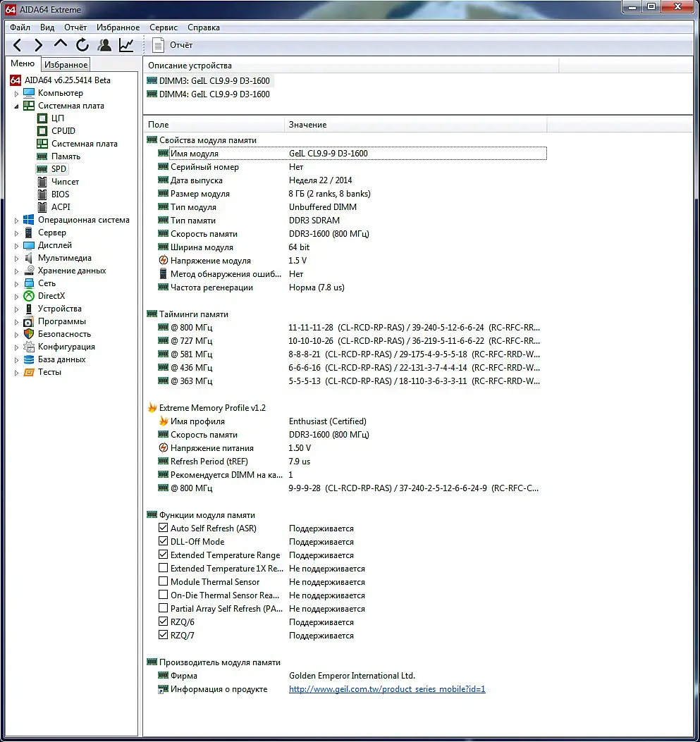
Task: Expand the Мультимедиа tree node
Action: click(16, 259)
